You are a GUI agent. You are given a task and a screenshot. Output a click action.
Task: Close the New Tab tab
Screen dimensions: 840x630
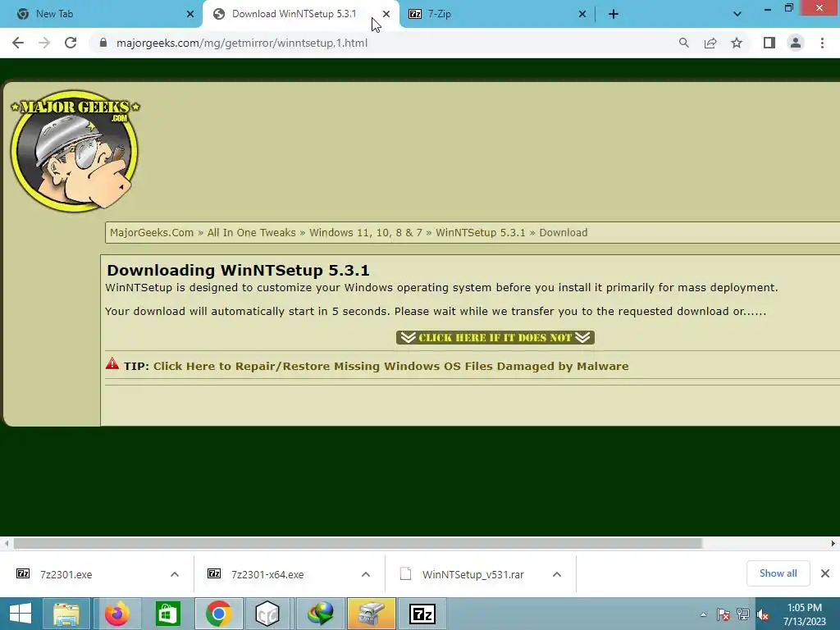pyautogui.click(x=190, y=15)
